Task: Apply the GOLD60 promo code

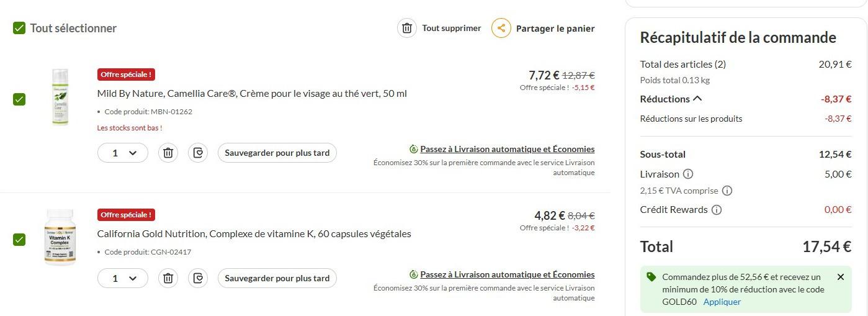Action: (x=722, y=302)
